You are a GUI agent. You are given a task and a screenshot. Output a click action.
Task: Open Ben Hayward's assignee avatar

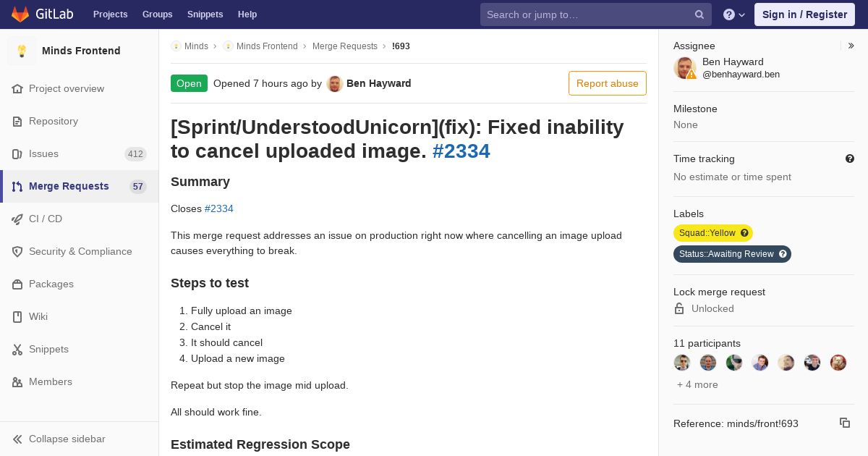coord(685,68)
